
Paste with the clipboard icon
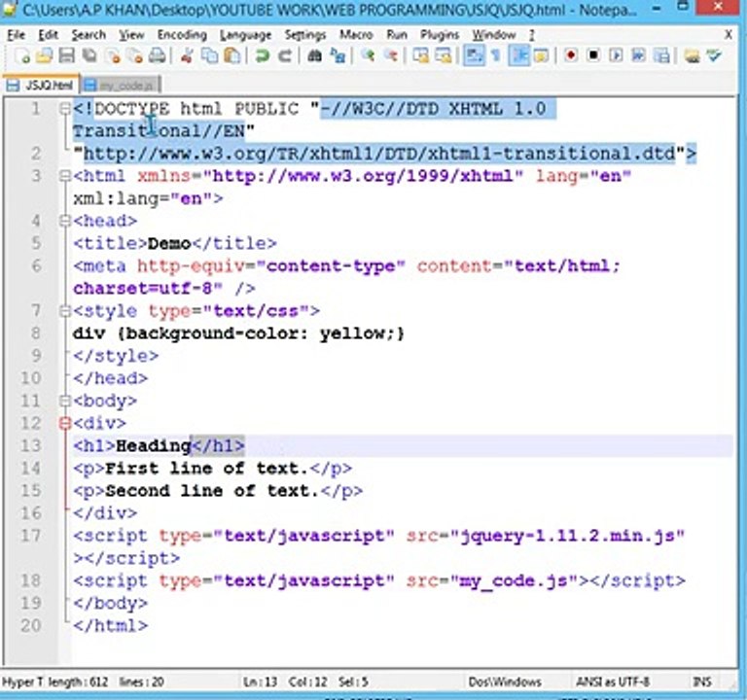232,56
